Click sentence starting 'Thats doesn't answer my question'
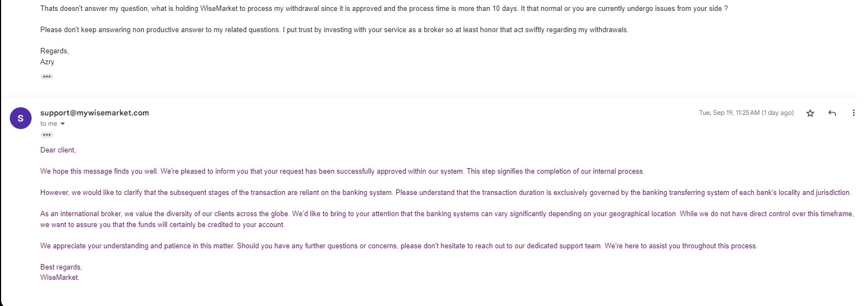The image size is (868, 306). click(x=384, y=9)
